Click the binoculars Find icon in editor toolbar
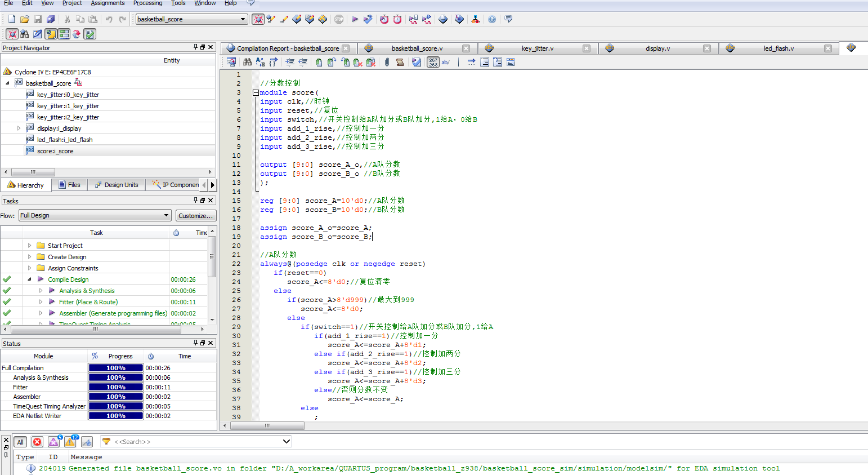Screen dimensions: 868x475 (247, 62)
